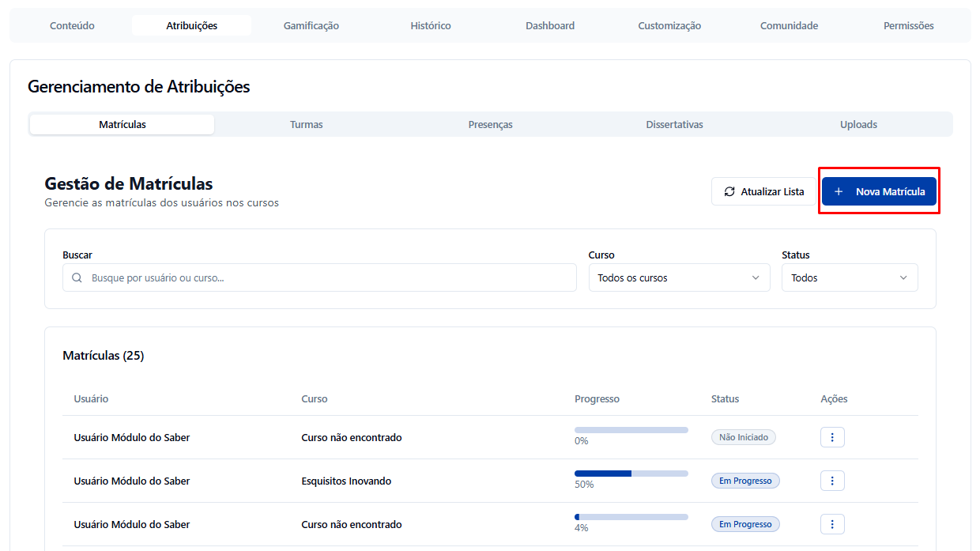
Task: Open the Status filter dropdown
Action: pos(850,278)
